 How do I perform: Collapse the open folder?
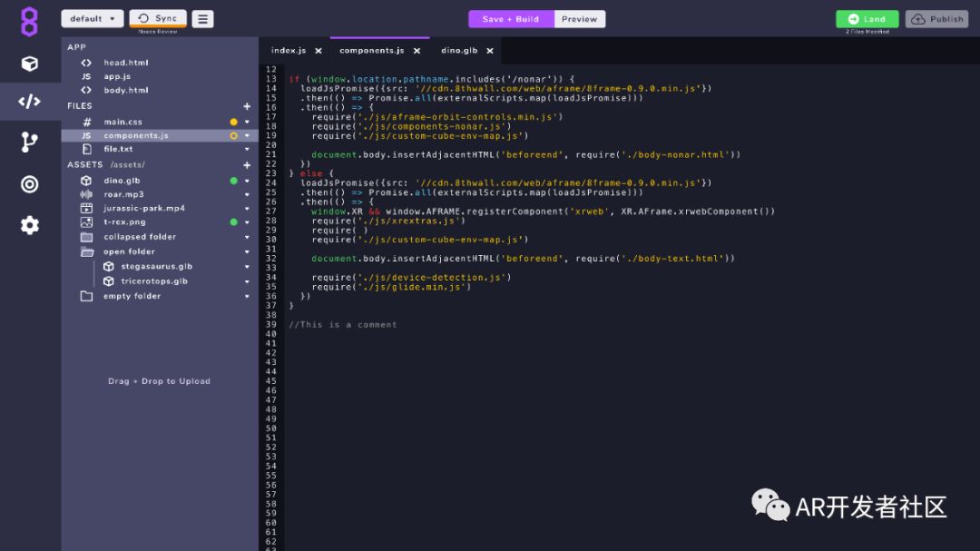tap(87, 252)
